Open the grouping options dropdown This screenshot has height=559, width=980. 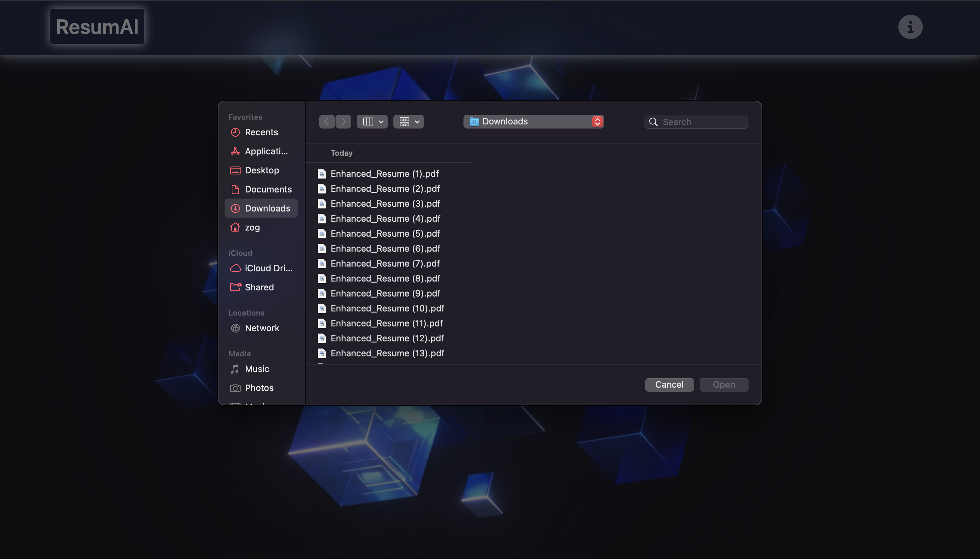(x=408, y=122)
